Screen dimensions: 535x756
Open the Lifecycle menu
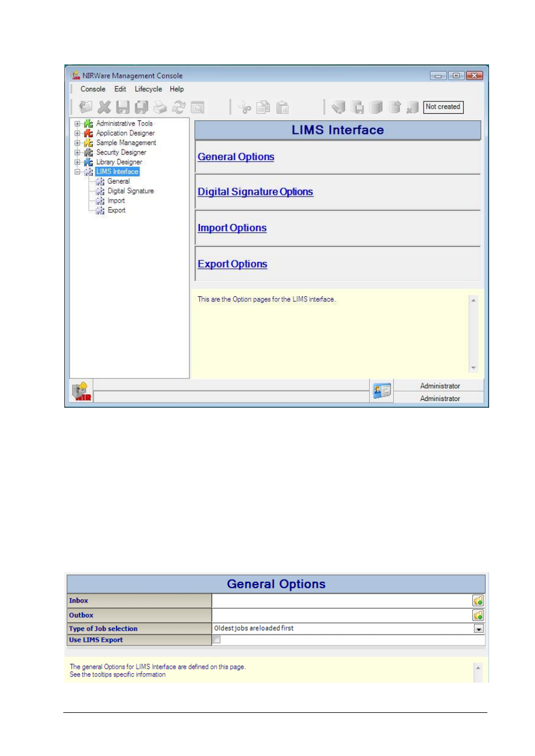coord(148,89)
